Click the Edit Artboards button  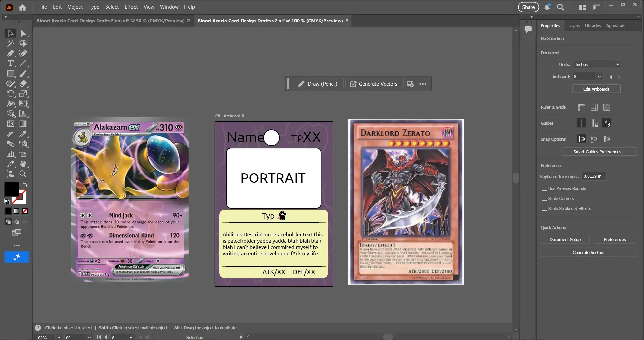click(596, 89)
